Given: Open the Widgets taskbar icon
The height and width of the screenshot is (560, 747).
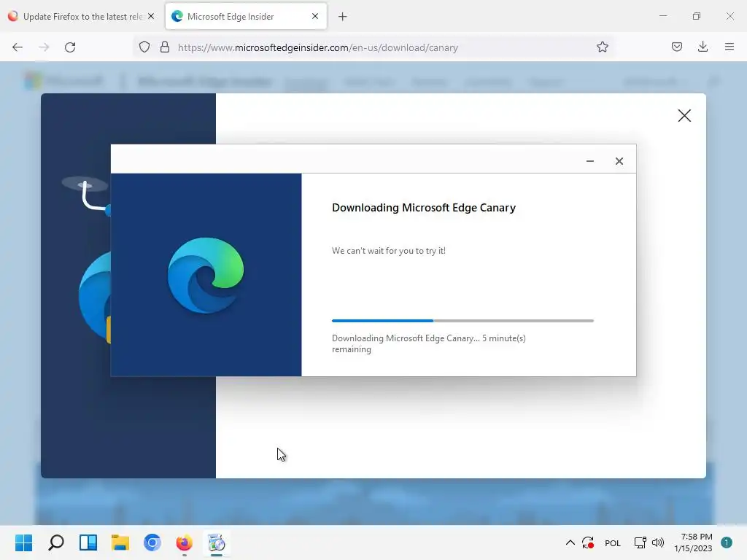Looking at the screenshot, I should [88, 542].
